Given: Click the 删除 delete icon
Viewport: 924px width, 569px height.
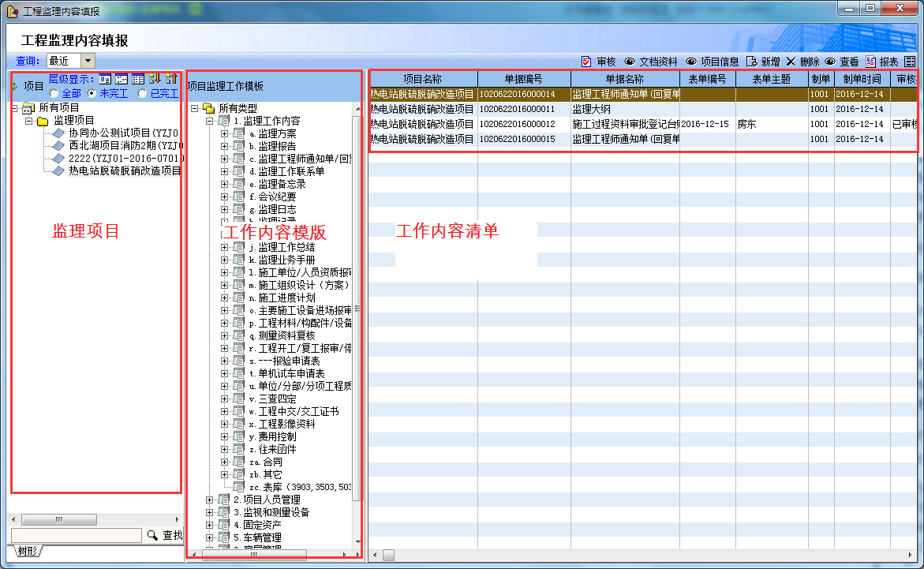Looking at the screenshot, I should tap(791, 62).
